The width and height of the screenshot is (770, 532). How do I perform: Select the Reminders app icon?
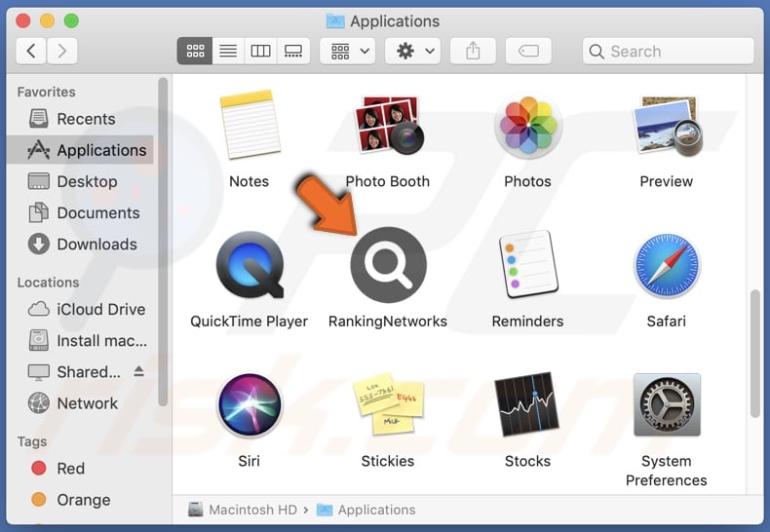(x=528, y=265)
